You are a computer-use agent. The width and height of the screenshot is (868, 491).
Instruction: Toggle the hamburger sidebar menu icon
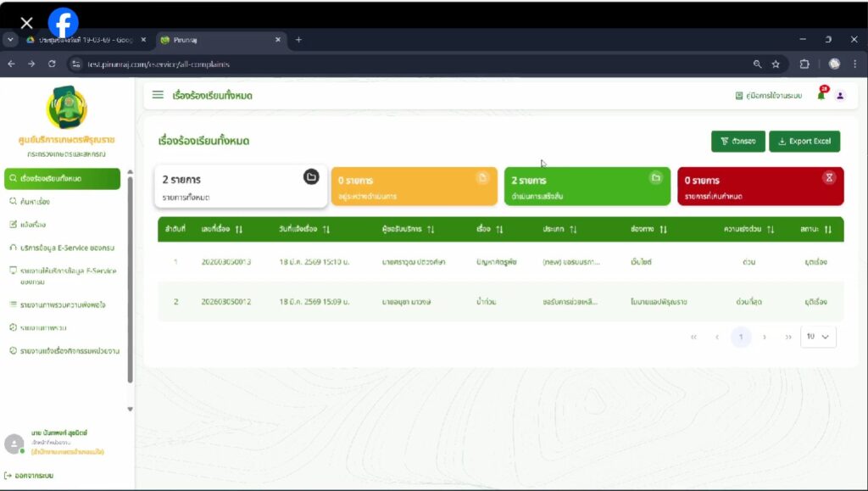click(x=158, y=95)
